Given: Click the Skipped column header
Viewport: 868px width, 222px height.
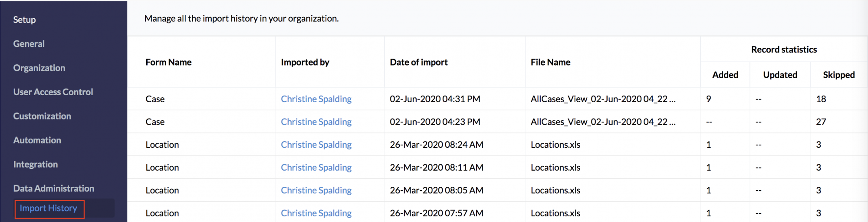Looking at the screenshot, I should 838,75.
